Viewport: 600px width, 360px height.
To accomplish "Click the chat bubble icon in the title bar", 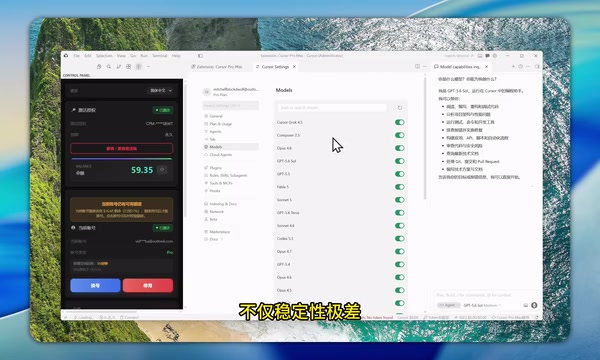I will pyautogui.click(x=487, y=56).
